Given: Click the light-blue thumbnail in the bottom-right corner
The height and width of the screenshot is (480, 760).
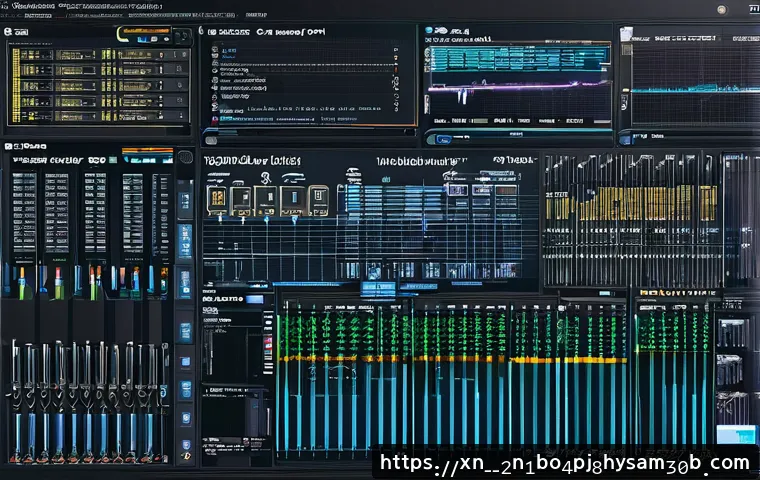Looking at the screenshot, I should pos(736,435).
